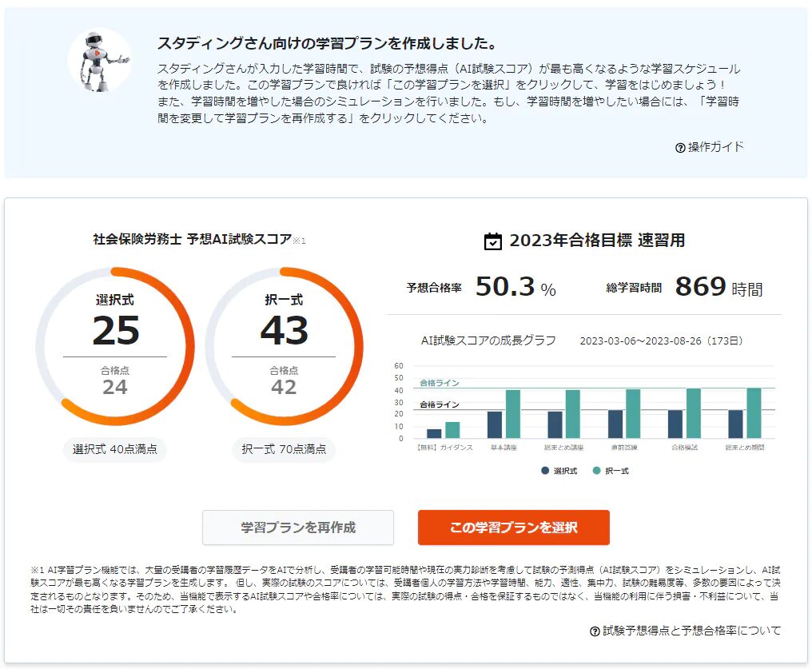Click the 選択式 40点満点 pill label
Viewport: 812px width, 669px height.
(x=115, y=449)
